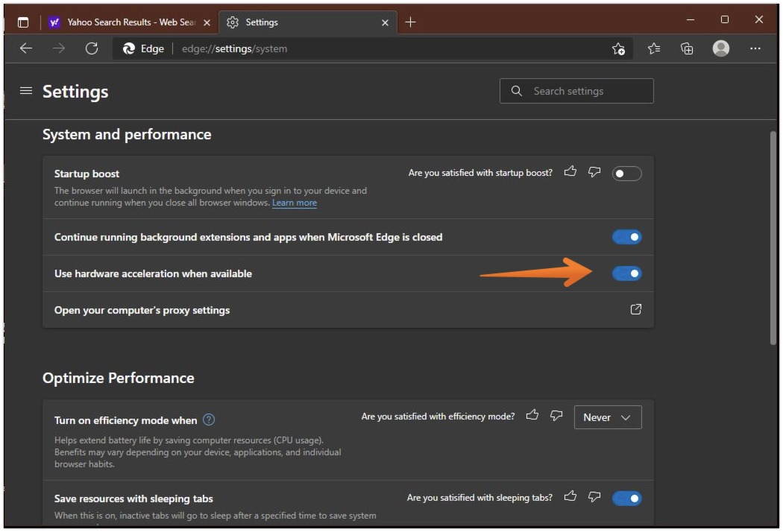Viewport: 783px width, 532px height.
Task: Turn off background extensions toggle
Action: point(627,236)
